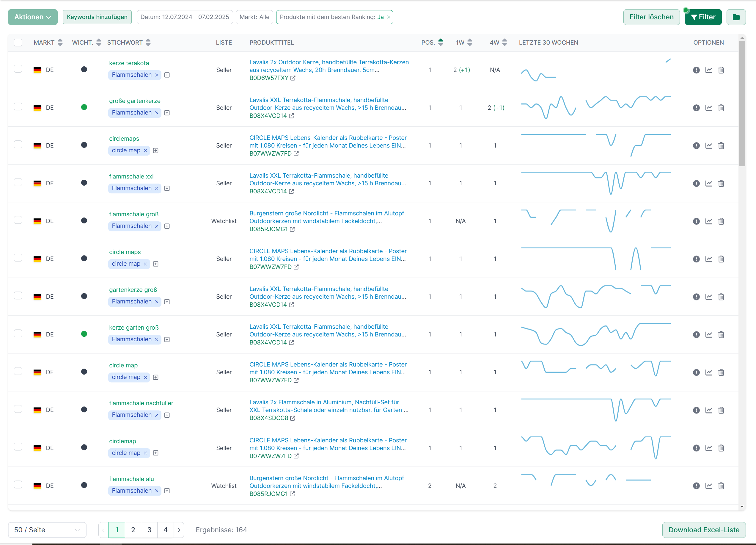The width and height of the screenshot is (756, 545).
Task: Open trend chart for flammschale alu row
Action: tap(709, 486)
